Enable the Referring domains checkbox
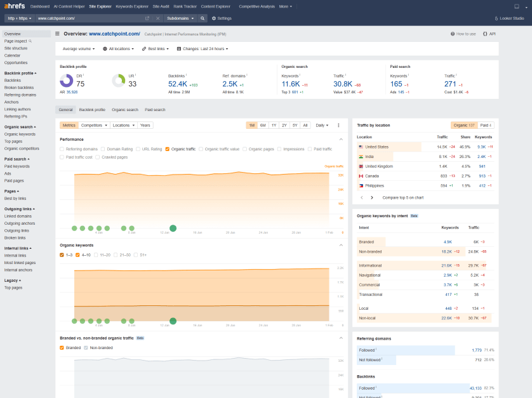The height and width of the screenshot is (398, 532). [62, 149]
